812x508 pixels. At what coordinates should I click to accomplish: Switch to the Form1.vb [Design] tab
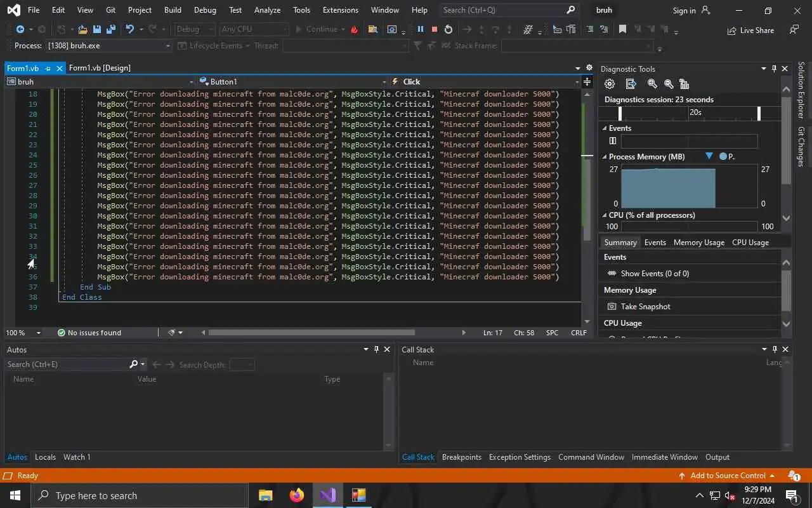point(100,68)
